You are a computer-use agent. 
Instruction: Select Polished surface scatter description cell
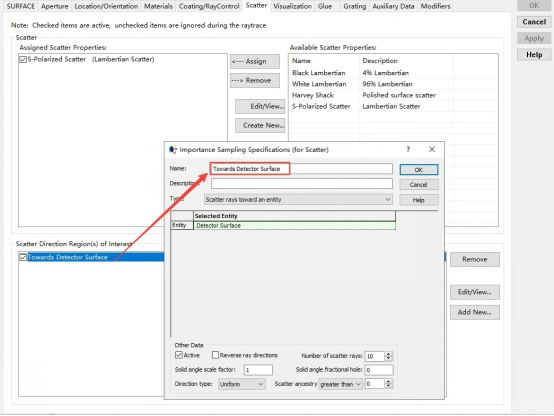click(399, 95)
